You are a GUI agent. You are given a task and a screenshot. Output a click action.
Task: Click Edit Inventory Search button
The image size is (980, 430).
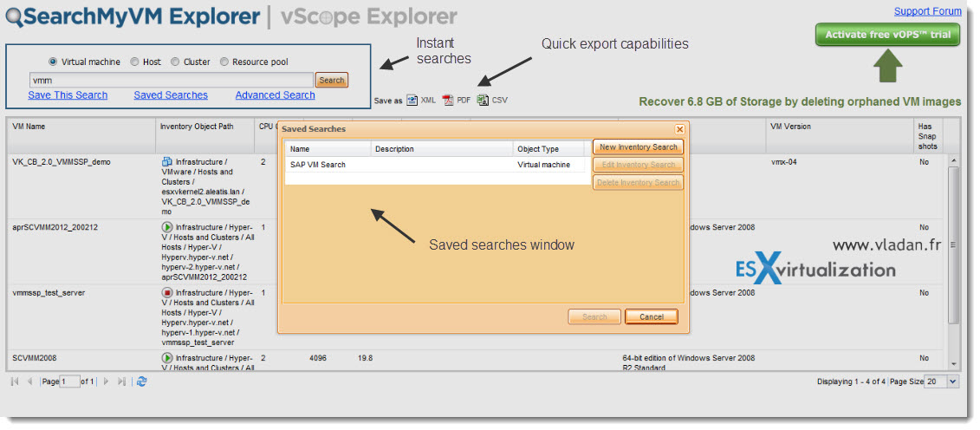(638, 165)
